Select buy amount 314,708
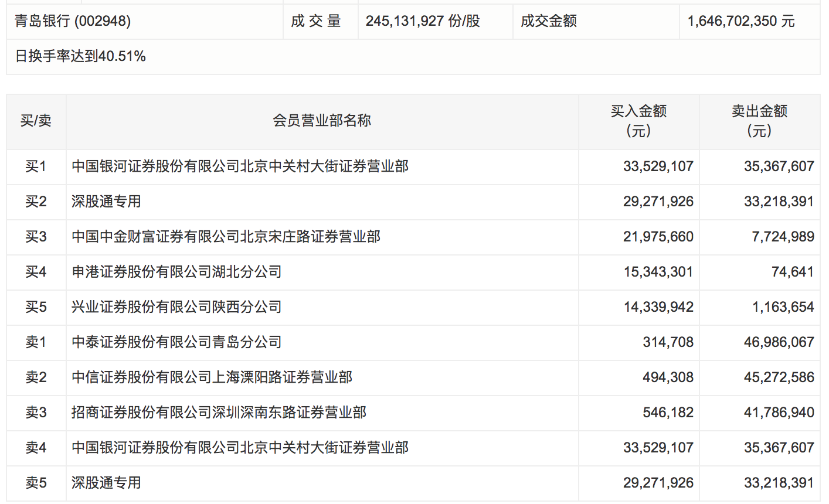The height and width of the screenshot is (504, 829). [668, 342]
